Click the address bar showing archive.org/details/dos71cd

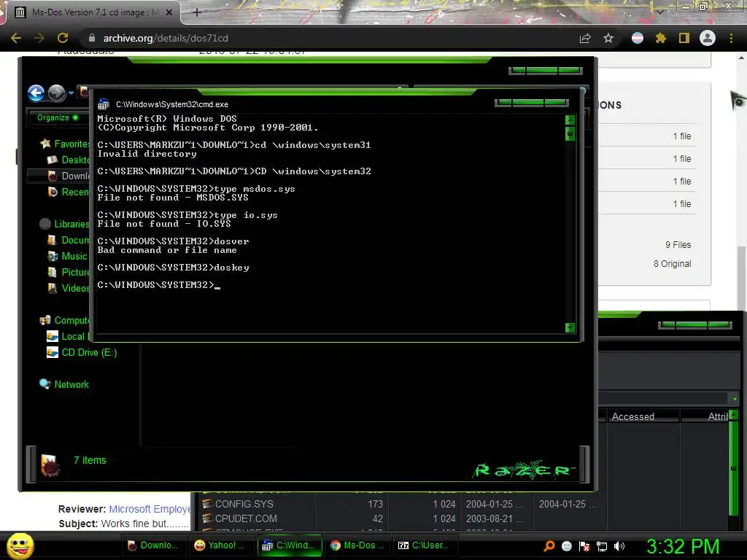329,38
